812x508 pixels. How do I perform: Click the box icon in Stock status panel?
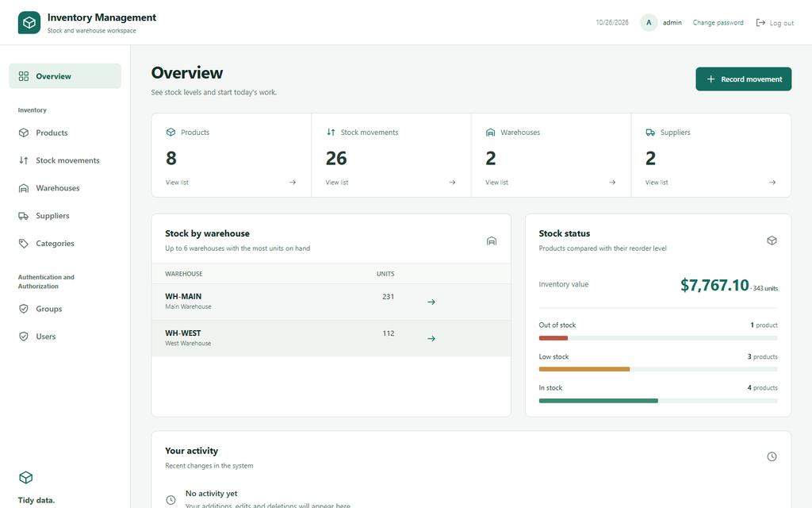click(772, 241)
